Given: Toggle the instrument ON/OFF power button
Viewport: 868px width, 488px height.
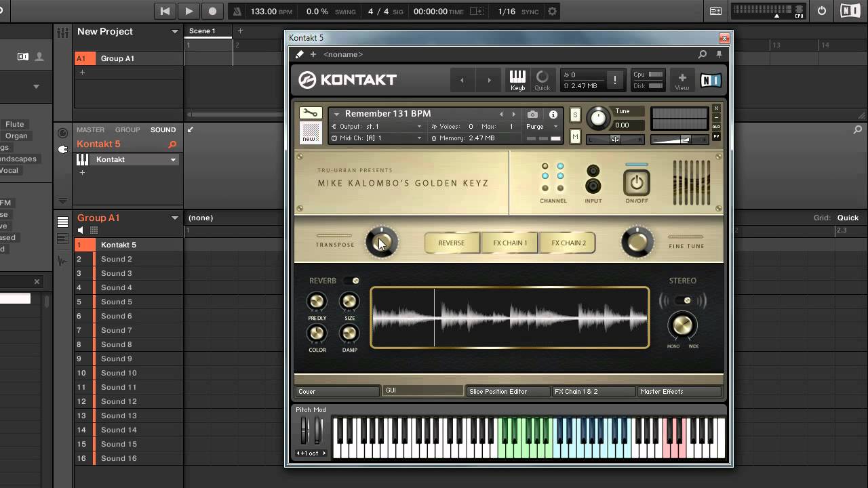Looking at the screenshot, I should [636, 182].
